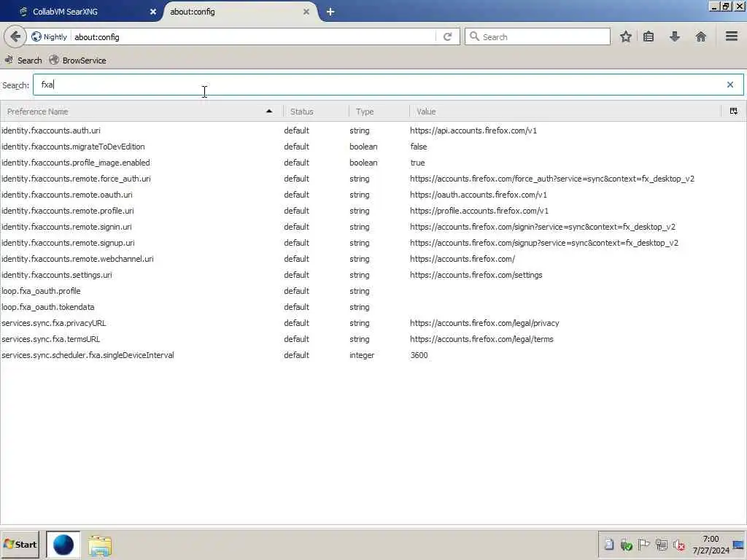Image resolution: width=747 pixels, height=560 pixels.
Task: Select services.sync.fxa.privacyURL preference
Action: pos(373,323)
